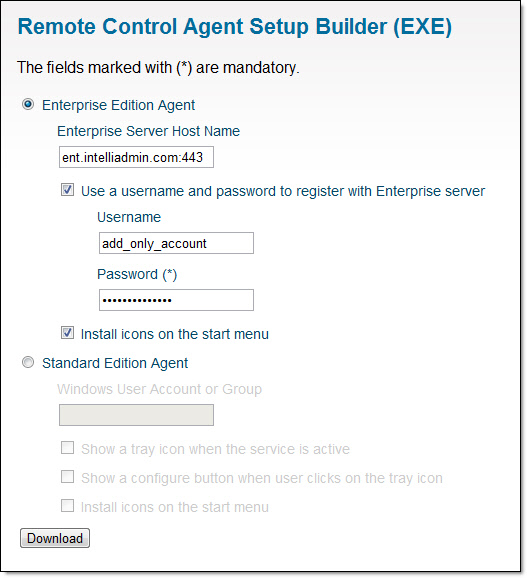Tick the Standard edition 'Install icons' checkbox
Viewport: 527px width, 578px height.
[67, 506]
